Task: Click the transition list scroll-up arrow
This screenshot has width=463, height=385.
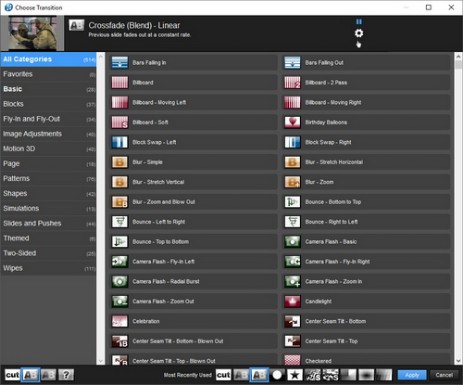Action: point(458,56)
